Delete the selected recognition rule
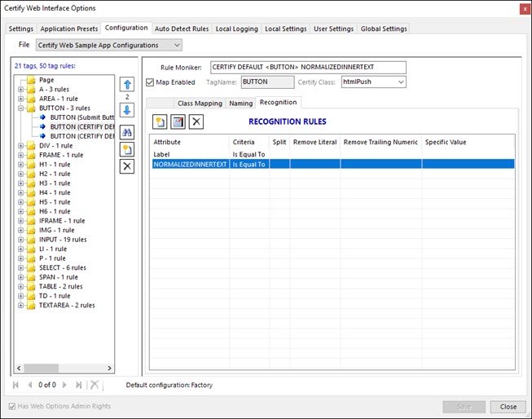The height and width of the screenshot is (419, 532). [196, 121]
